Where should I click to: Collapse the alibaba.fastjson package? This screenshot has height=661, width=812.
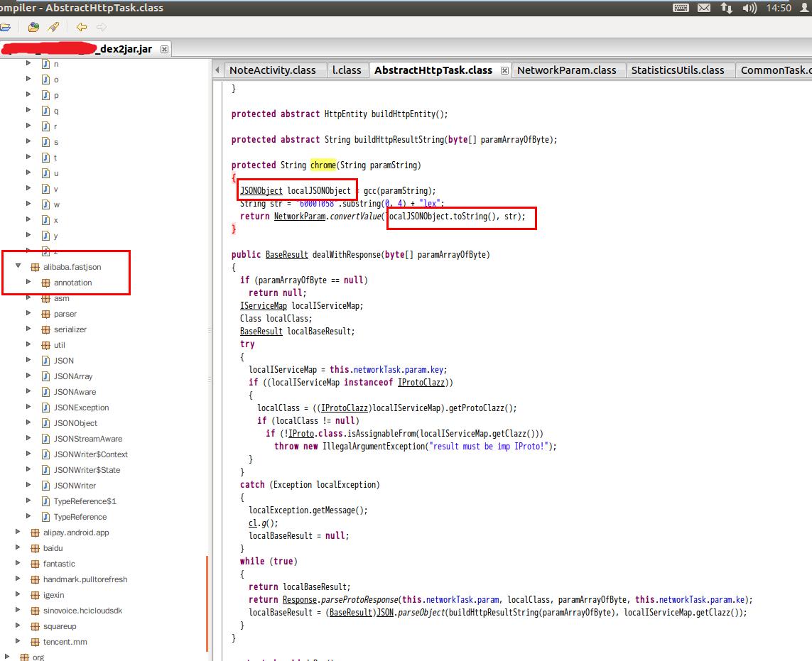[18, 267]
